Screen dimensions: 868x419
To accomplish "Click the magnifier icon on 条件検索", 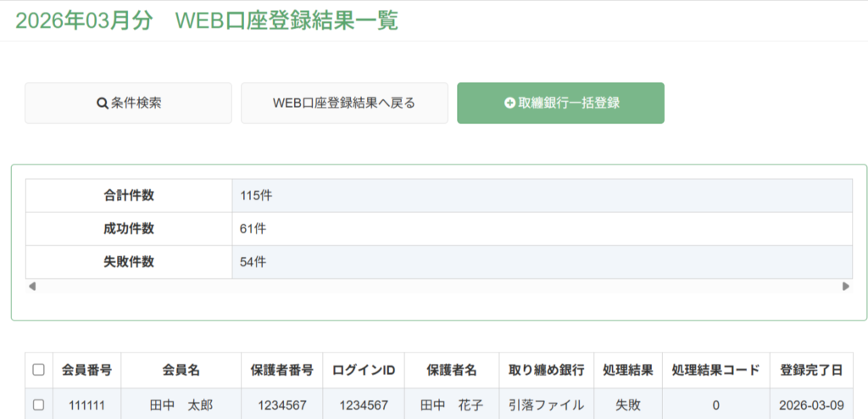I will tap(103, 103).
